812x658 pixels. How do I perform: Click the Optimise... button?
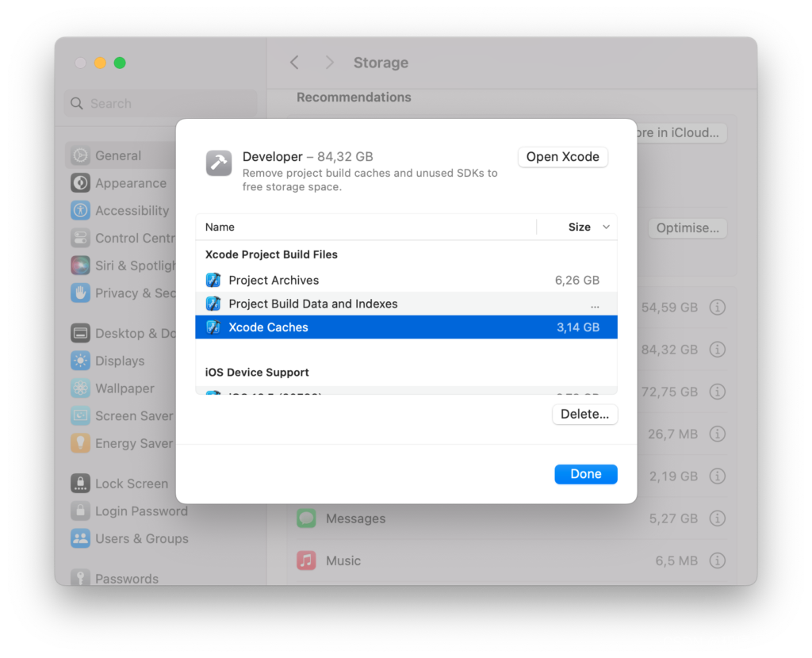[x=688, y=228]
